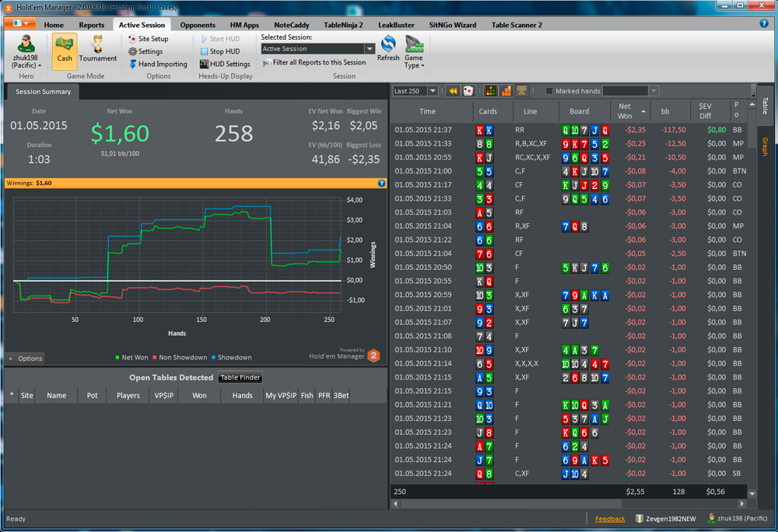Switch to the Reports tab
778x532 pixels.
[91, 25]
